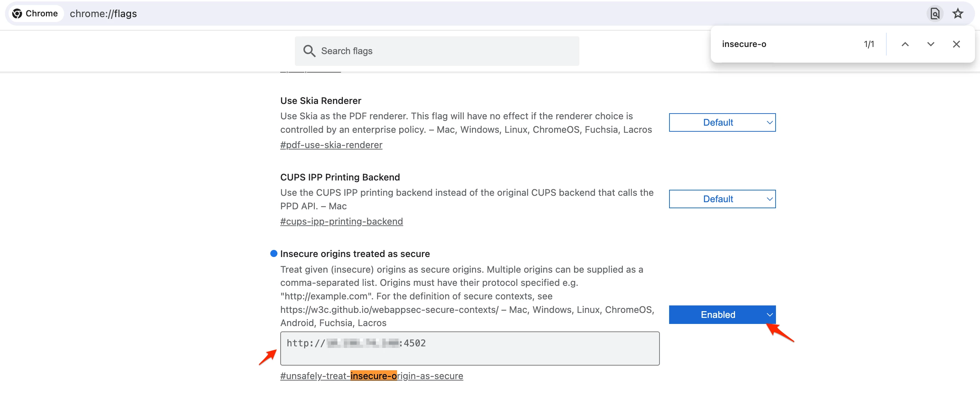Open #pdf-use-skia-renderer anchor link
This screenshot has width=980, height=393.
331,145
